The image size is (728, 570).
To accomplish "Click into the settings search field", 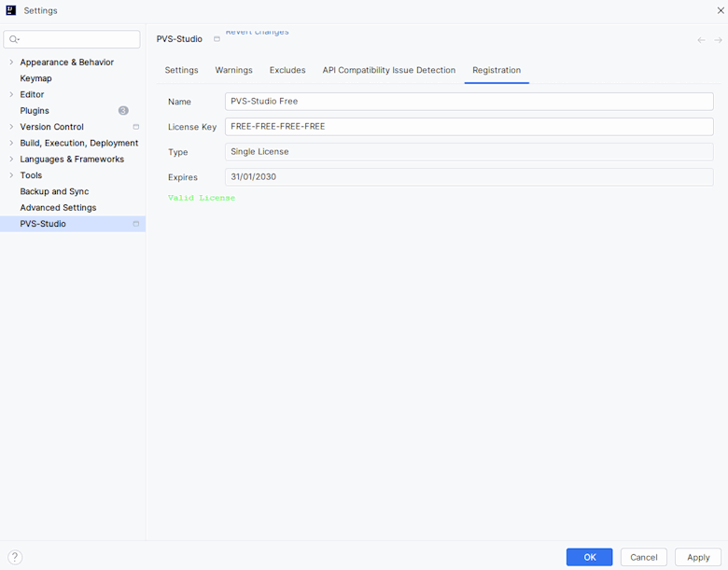I will [x=72, y=39].
